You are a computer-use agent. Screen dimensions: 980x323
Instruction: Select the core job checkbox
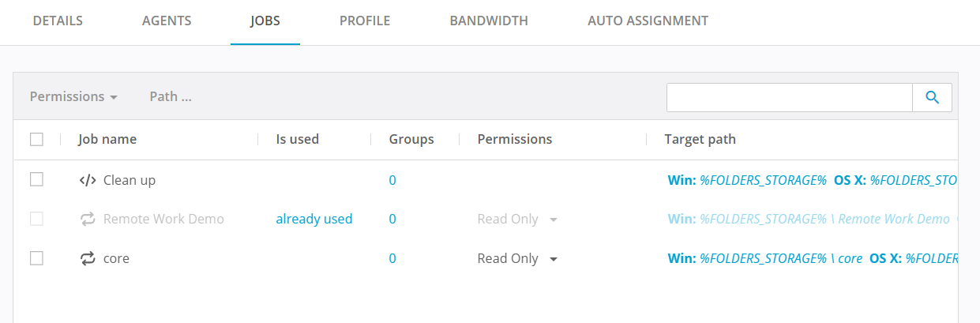click(36, 257)
